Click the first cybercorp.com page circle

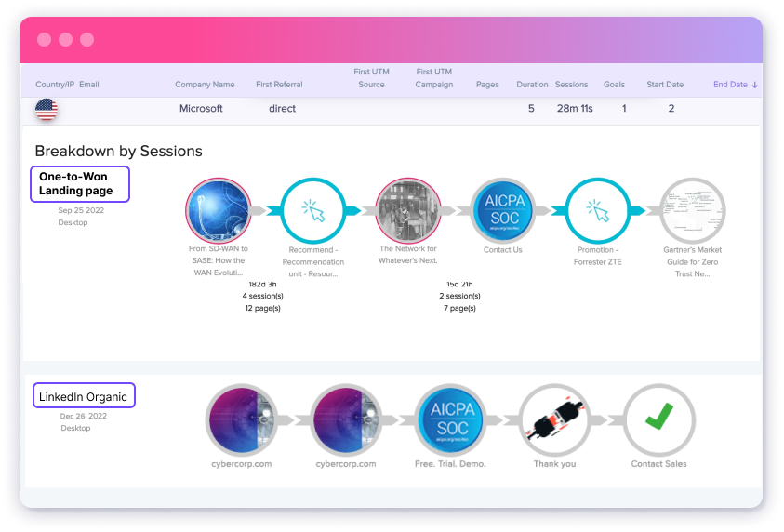tap(242, 420)
